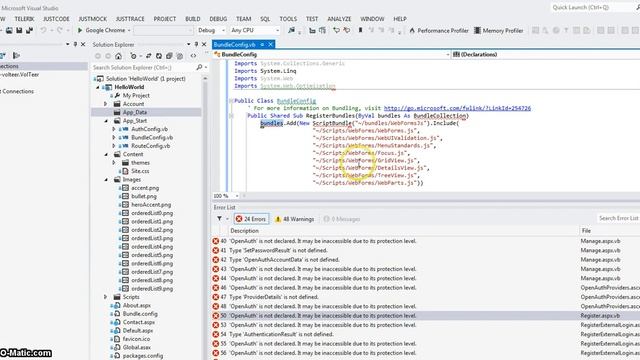
Task: Open the go.microsoft.com fwlink hyperlink
Action: coord(457,108)
